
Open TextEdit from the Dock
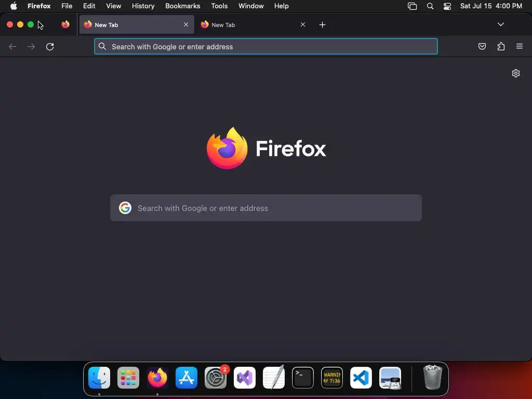(274, 378)
